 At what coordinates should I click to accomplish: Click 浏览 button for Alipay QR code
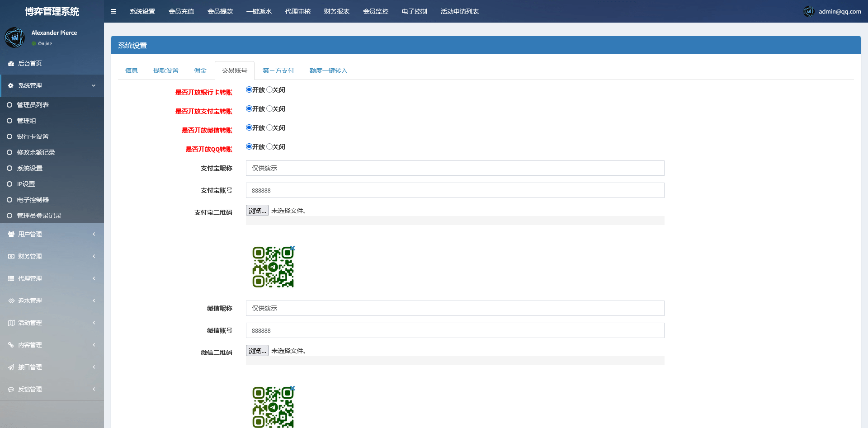click(x=257, y=211)
